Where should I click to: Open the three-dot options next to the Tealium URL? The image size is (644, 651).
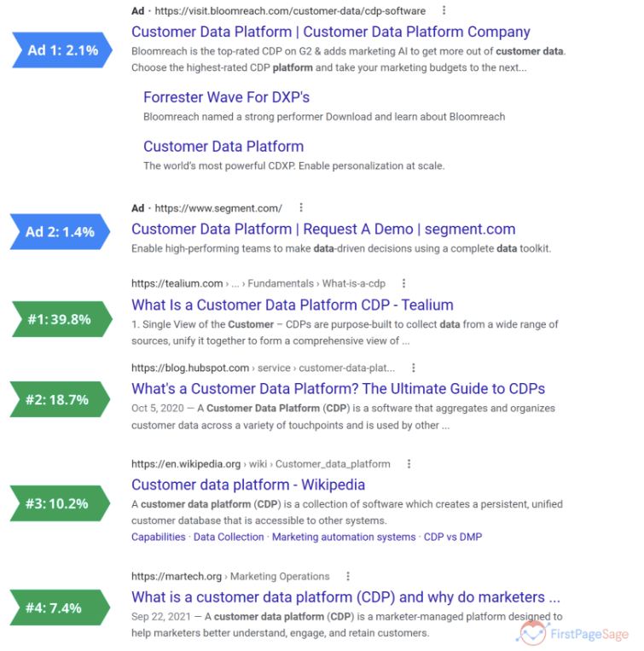tap(404, 283)
